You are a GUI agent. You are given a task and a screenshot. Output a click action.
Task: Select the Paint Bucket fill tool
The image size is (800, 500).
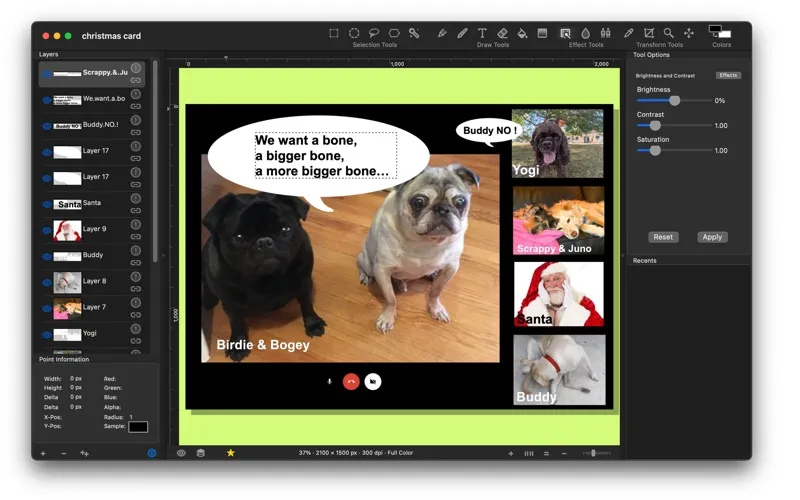pyautogui.click(x=522, y=33)
